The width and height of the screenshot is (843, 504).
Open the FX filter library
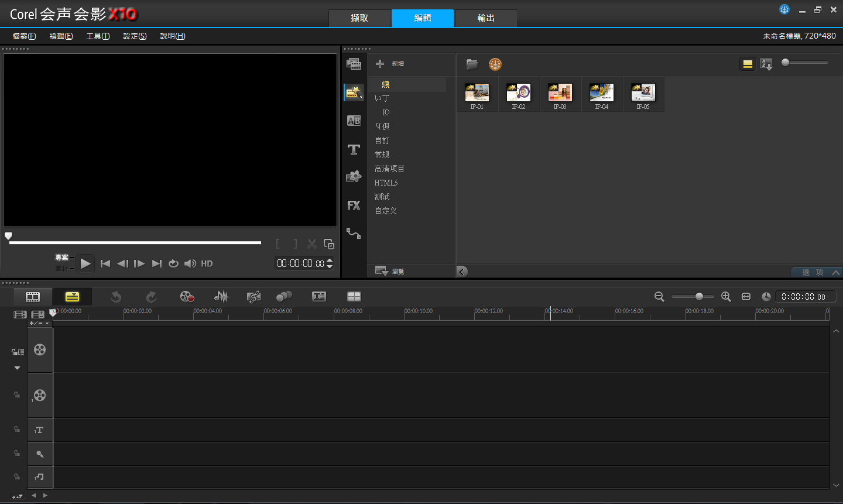[354, 205]
